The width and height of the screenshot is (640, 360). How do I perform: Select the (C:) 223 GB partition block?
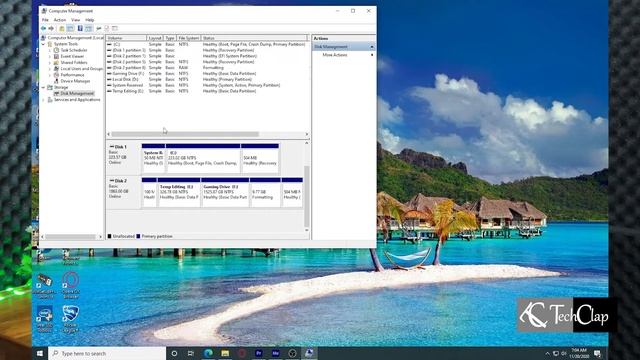[203, 158]
